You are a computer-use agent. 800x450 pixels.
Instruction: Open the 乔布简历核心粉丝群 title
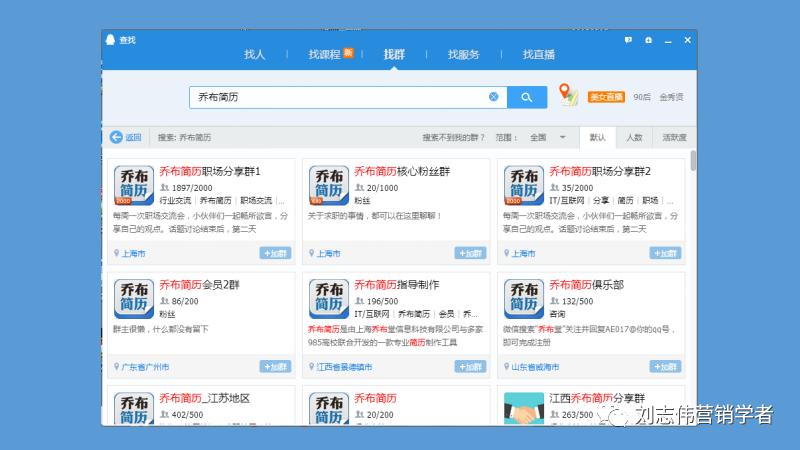coord(402,171)
